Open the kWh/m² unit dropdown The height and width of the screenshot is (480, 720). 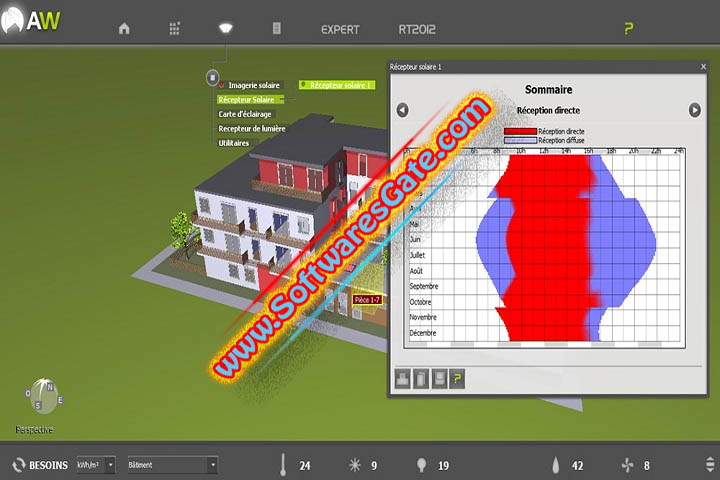[x=96, y=465]
